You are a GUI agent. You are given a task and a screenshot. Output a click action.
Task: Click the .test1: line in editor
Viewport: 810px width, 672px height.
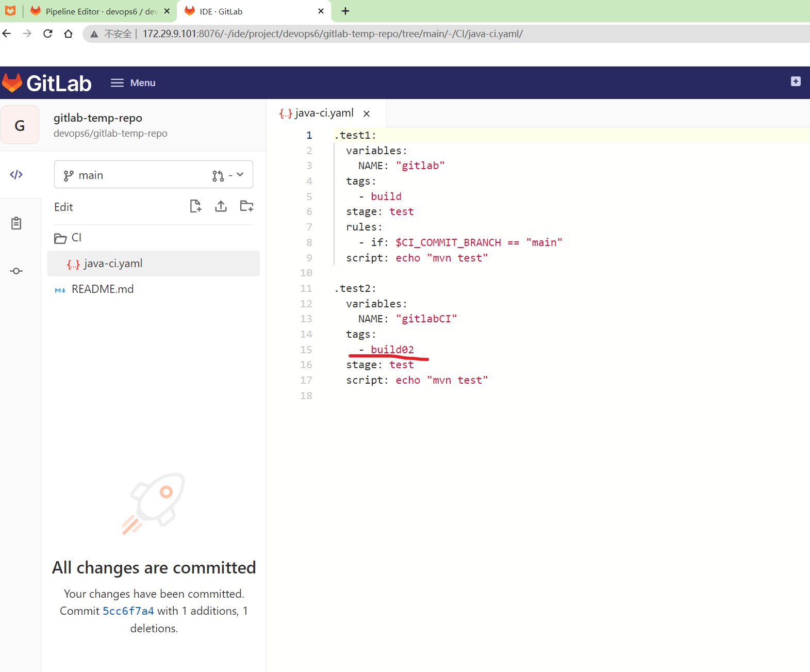pos(355,136)
